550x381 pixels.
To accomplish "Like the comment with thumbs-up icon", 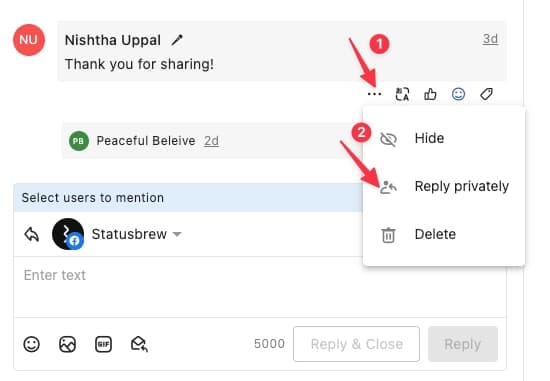I will [430, 94].
